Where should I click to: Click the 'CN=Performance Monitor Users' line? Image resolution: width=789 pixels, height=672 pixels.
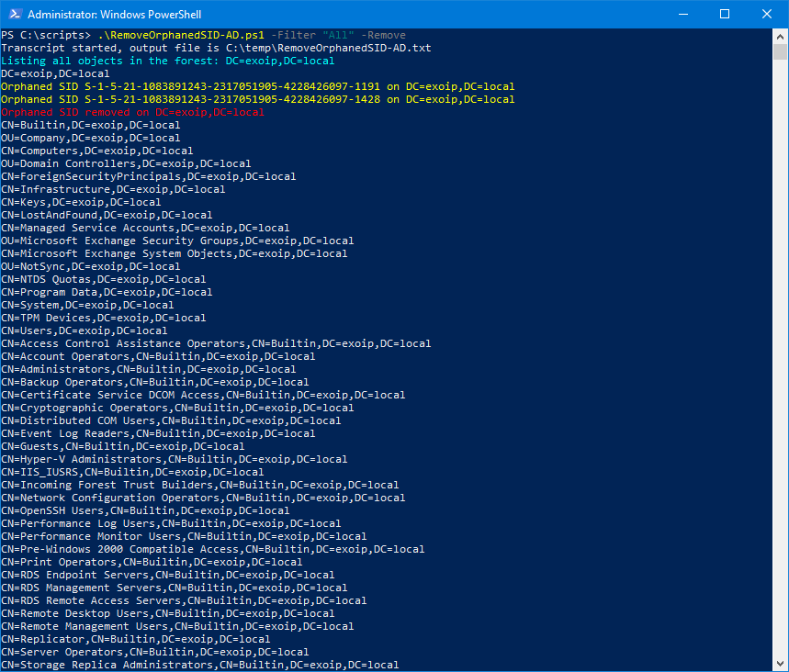184,536
